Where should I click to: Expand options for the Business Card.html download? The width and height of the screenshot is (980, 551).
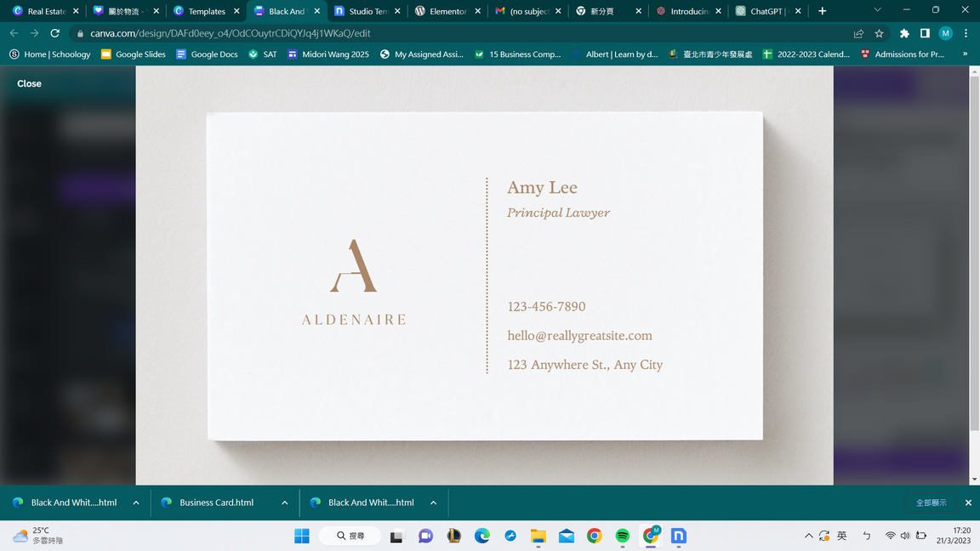(284, 503)
